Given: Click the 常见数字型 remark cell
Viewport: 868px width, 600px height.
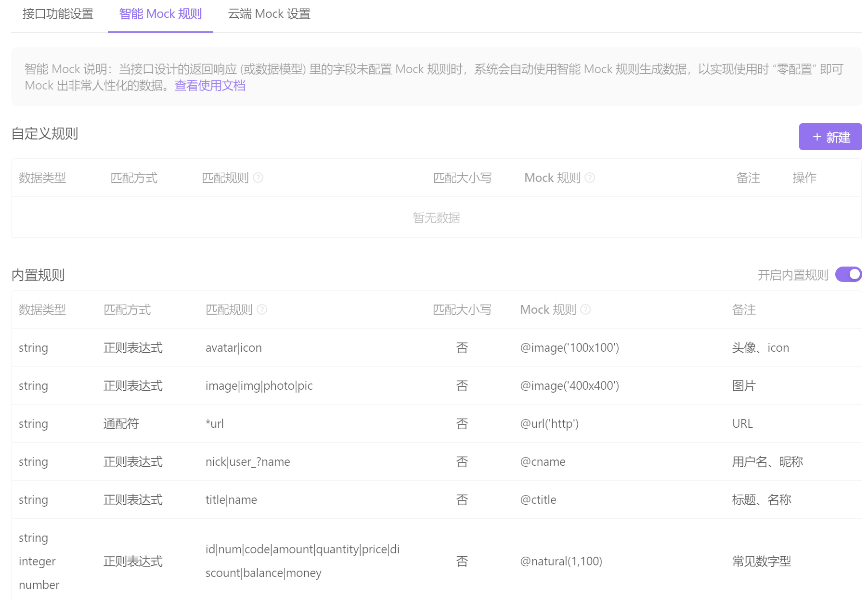Looking at the screenshot, I should (762, 561).
